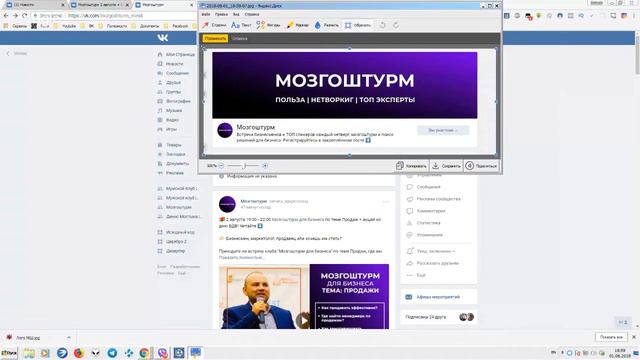Open Документы in VK sidebar

(x=173, y=164)
